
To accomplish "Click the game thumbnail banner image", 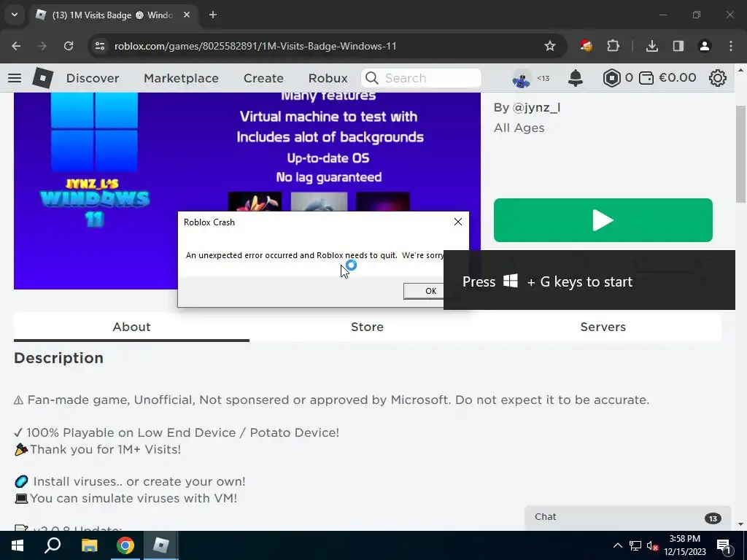I will pyautogui.click(x=247, y=152).
